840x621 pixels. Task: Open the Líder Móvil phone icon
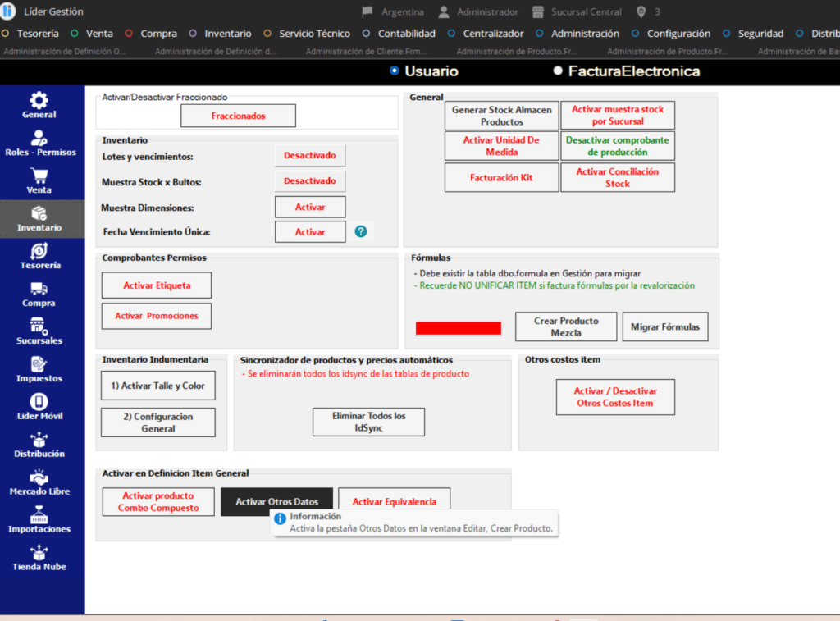pos(39,402)
